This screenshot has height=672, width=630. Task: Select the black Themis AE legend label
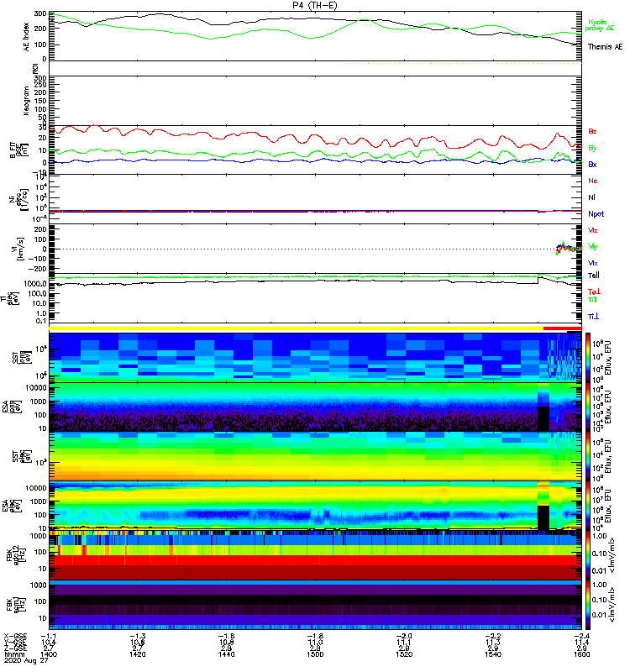tap(605, 47)
